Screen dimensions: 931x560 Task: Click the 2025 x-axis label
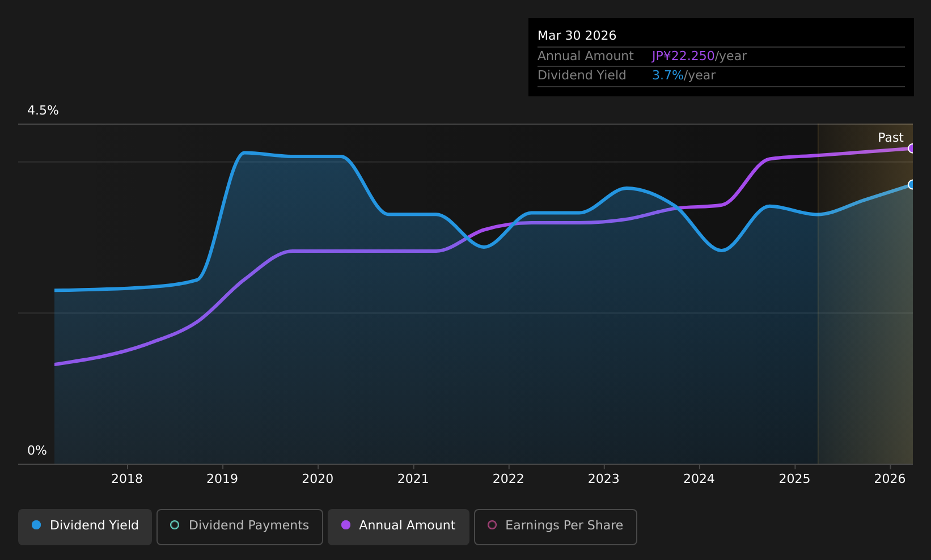[795, 479]
